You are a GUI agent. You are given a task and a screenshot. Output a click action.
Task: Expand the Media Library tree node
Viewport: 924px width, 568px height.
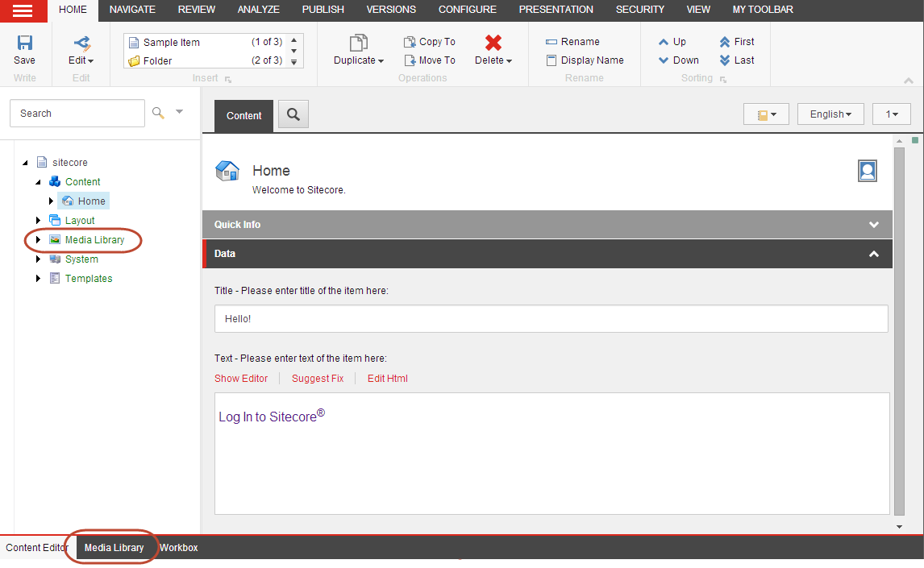39,239
